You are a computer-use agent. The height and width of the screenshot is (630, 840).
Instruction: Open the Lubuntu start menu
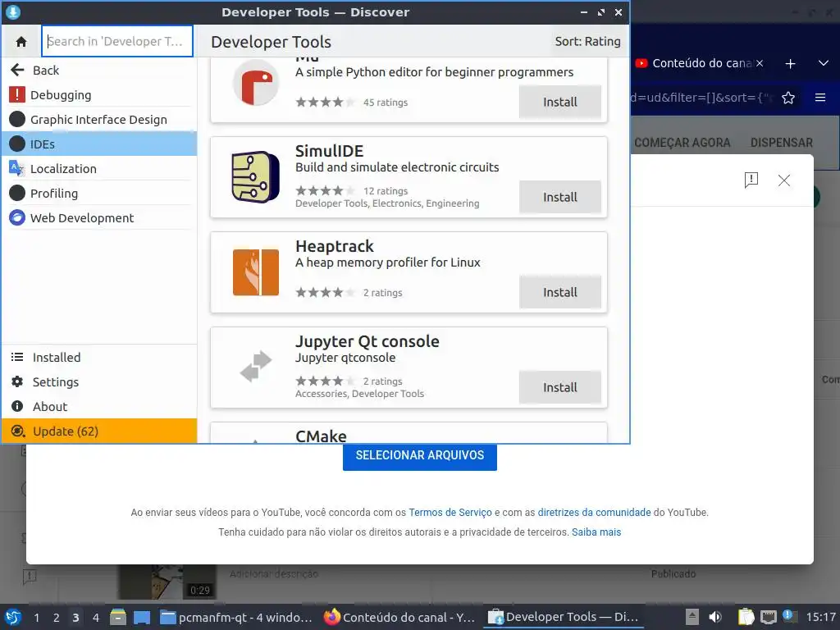(13, 617)
